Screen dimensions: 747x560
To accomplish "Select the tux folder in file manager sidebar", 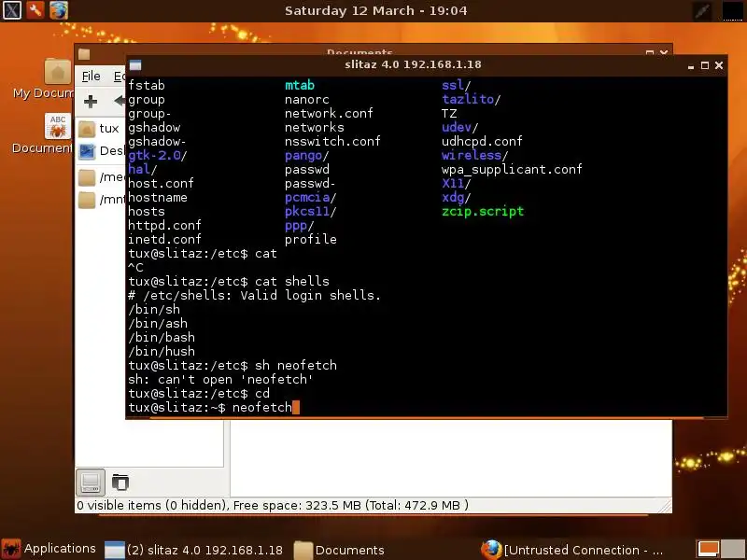I will (100, 129).
